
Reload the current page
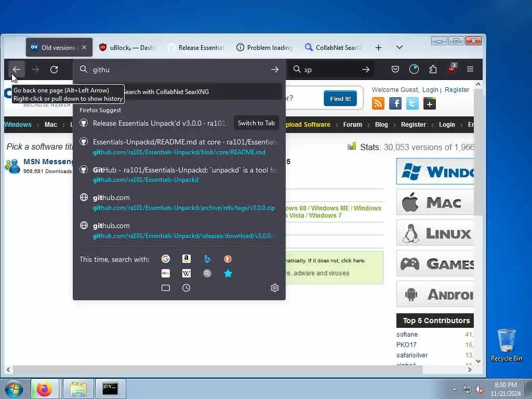pos(54,70)
